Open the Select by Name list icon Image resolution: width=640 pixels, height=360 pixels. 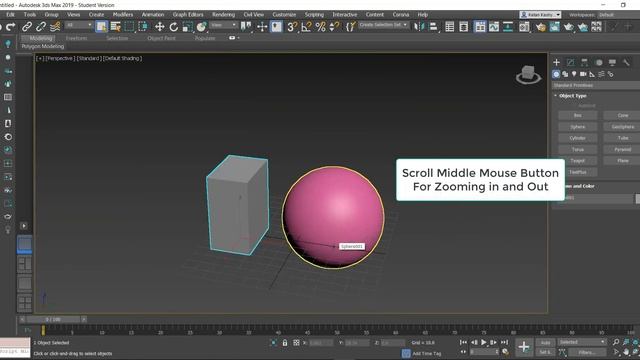pos(116,27)
